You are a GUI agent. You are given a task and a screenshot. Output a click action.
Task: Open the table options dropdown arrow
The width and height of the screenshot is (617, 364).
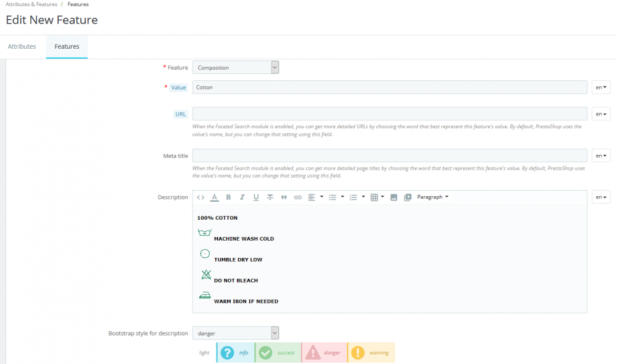(383, 197)
